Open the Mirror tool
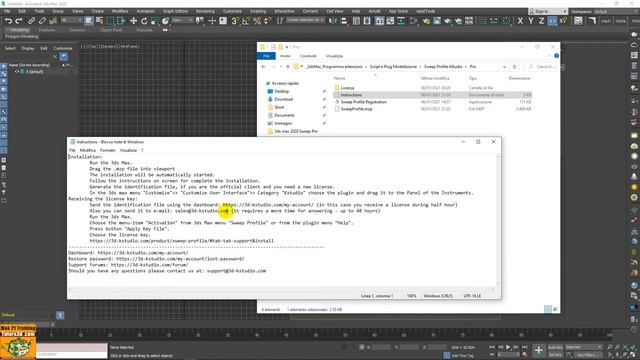This screenshot has width=640, height=360. click(333, 21)
